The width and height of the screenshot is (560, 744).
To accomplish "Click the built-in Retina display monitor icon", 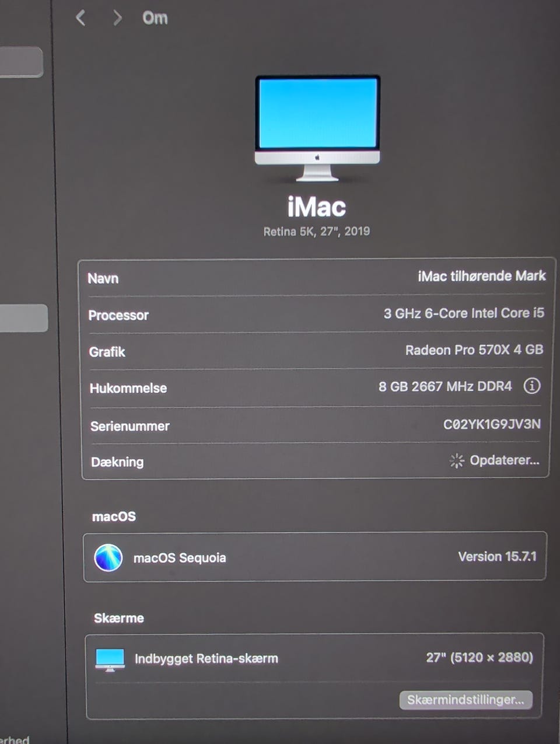I will click(x=110, y=659).
